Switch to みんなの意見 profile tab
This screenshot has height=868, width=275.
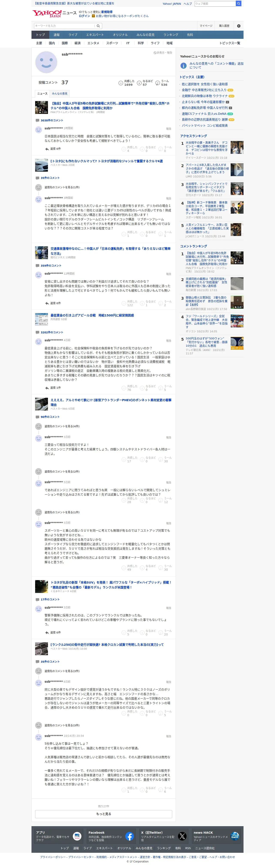click(60, 94)
